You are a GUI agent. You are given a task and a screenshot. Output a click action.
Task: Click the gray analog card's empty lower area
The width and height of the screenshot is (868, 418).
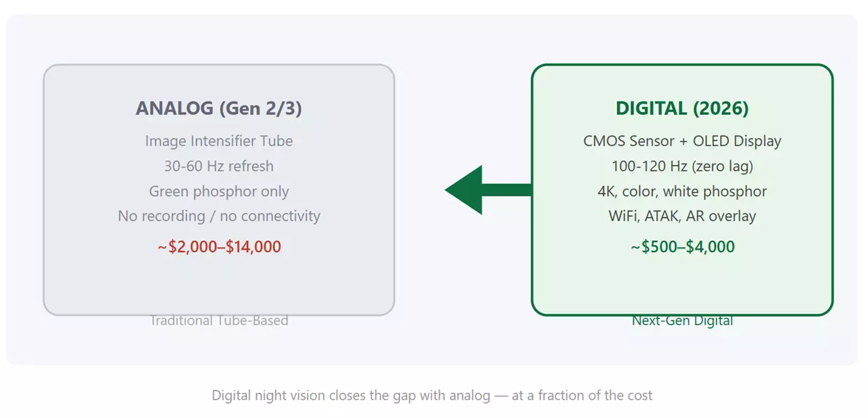219,286
